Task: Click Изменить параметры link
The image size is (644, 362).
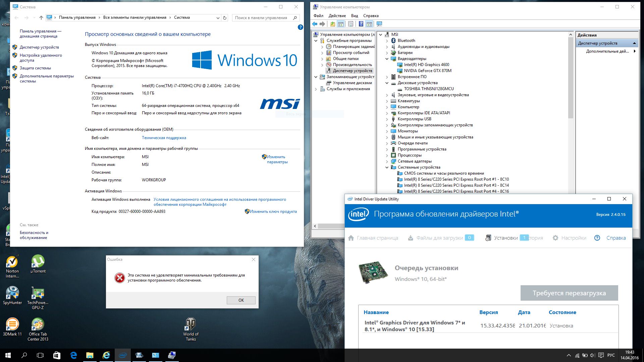Action: 277,159
